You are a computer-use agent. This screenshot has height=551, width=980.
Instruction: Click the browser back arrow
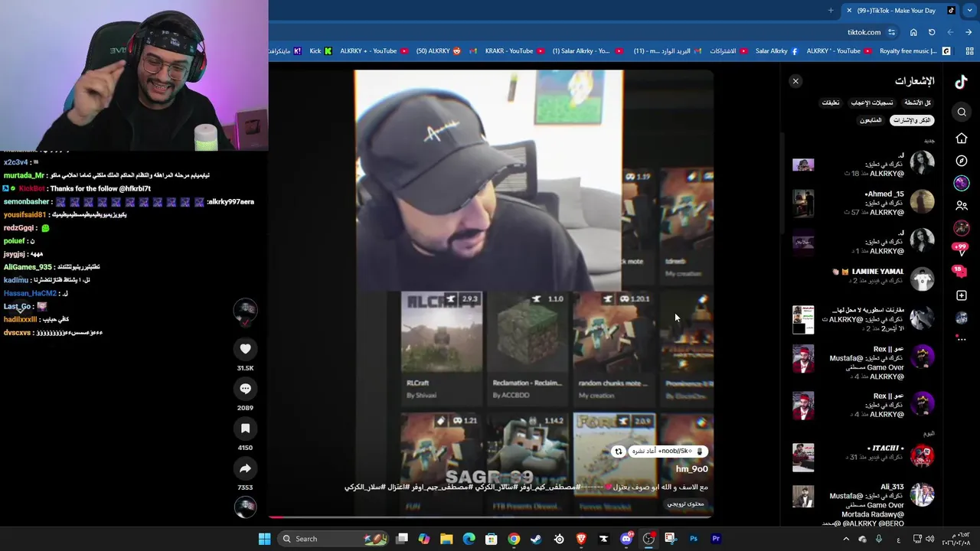tap(969, 32)
